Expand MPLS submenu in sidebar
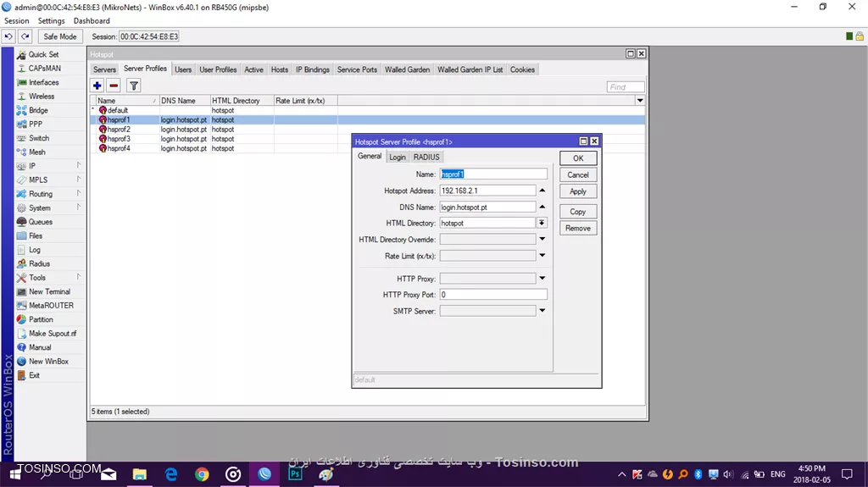This screenshot has width=868, height=487. pos(79,180)
